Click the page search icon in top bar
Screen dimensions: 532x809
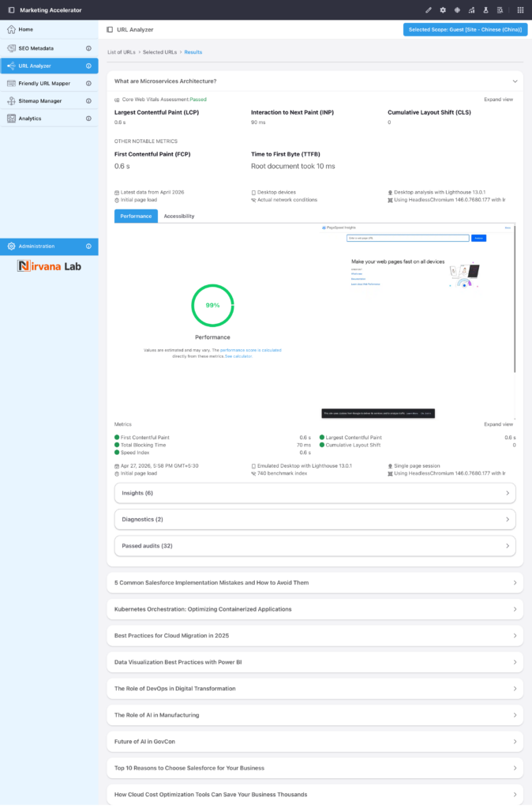500,9
